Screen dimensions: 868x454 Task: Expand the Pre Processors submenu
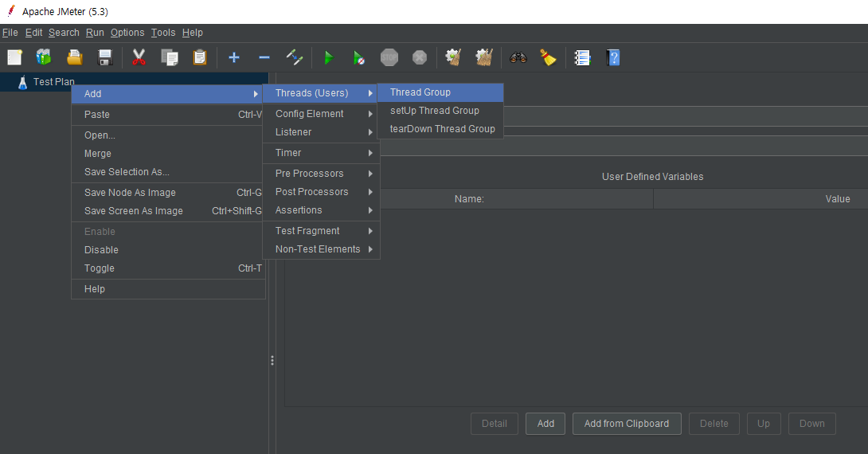click(321, 174)
